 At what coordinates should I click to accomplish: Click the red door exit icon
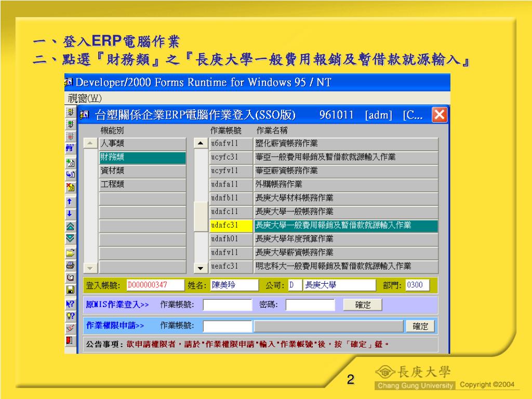click(70, 340)
